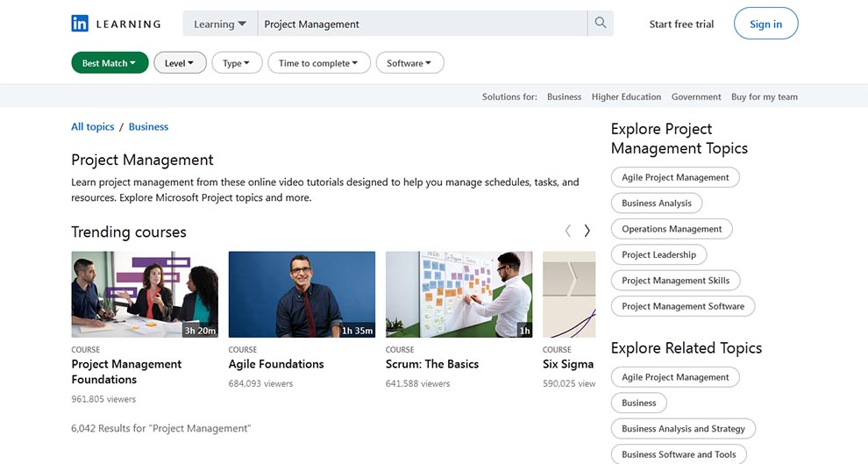Select Project Management Skills chip
Viewport: 868px width, 464px height.
point(675,280)
